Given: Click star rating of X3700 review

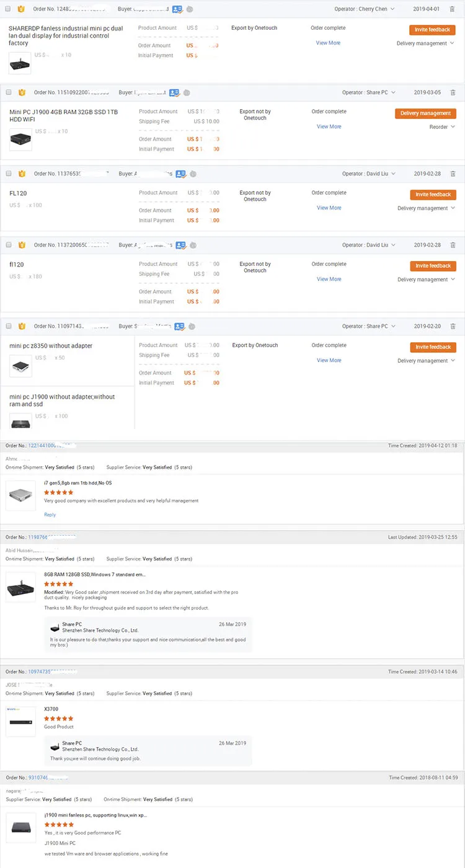Looking at the screenshot, I should 58,719.
